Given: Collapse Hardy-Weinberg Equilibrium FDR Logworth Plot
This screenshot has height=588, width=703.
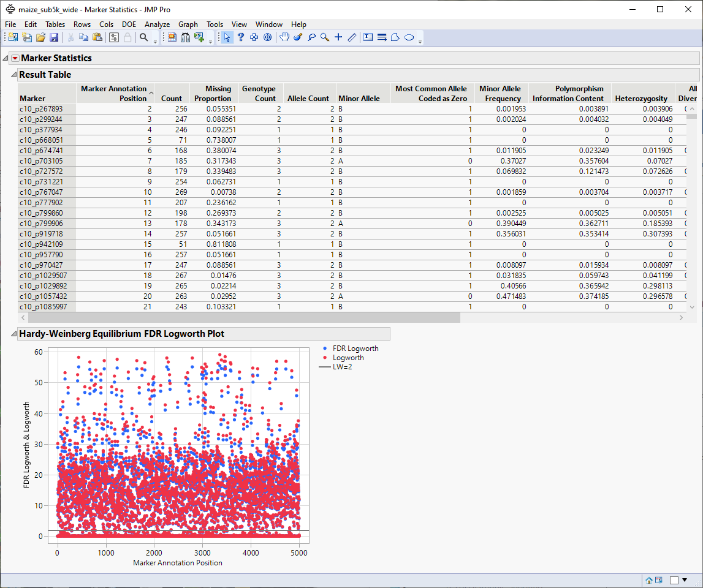Looking at the screenshot, I should coord(13,334).
